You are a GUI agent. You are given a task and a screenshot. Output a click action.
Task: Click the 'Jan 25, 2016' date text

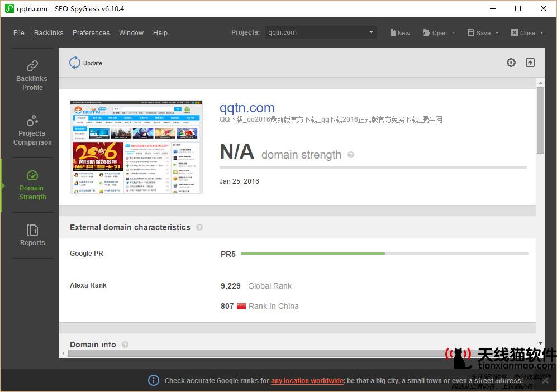239,181
